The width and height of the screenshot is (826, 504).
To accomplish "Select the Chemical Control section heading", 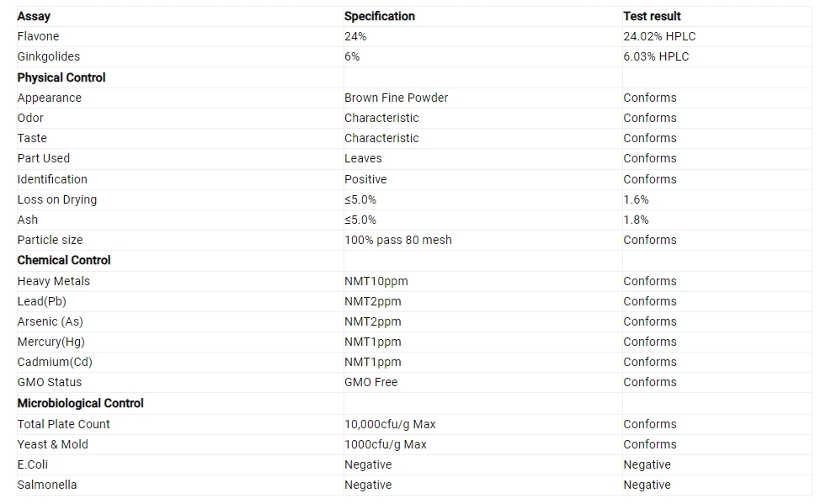I will pos(64,260).
